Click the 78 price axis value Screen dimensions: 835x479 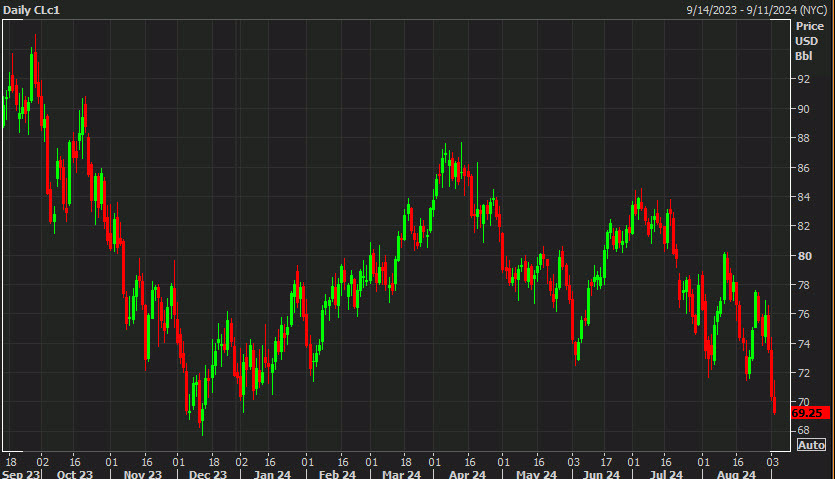pyautogui.click(x=804, y=286)
